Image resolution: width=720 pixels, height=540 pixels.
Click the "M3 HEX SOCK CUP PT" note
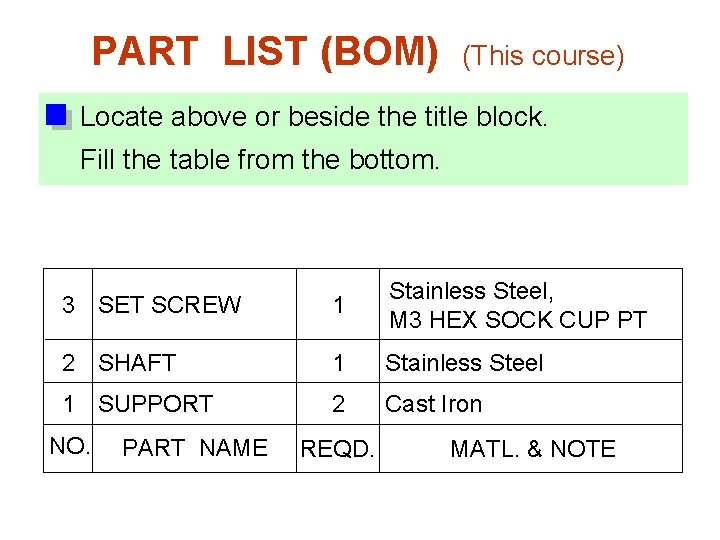[x=517, y=321]
